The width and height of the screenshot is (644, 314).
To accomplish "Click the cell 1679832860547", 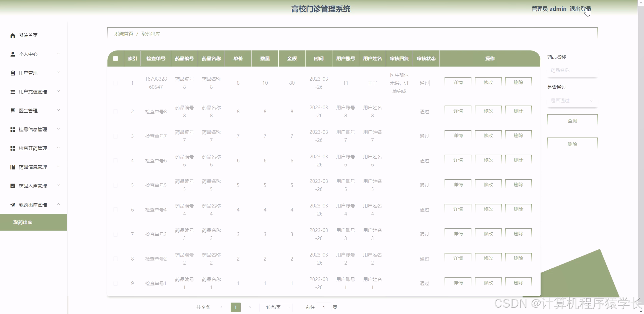I will [x=156, y=83].
